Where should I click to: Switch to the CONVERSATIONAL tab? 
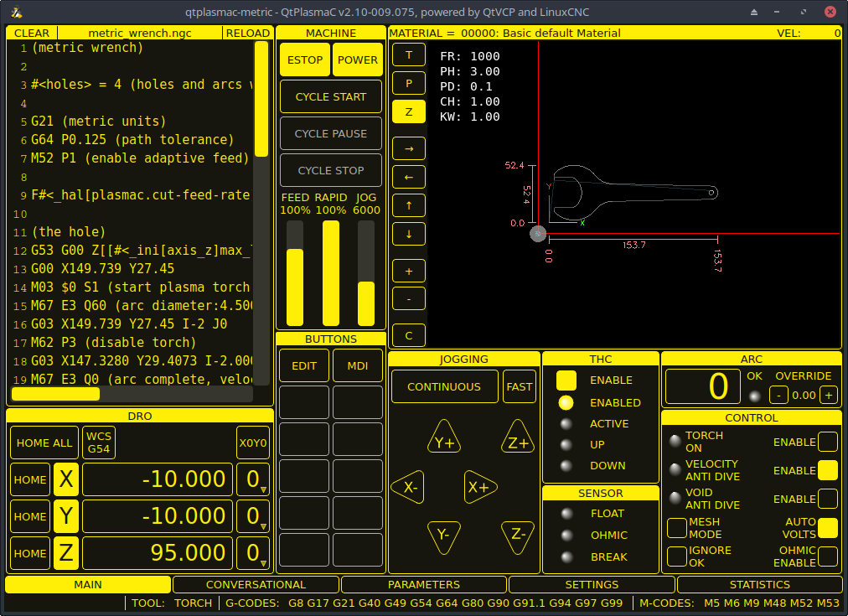(x=255, y=584)
